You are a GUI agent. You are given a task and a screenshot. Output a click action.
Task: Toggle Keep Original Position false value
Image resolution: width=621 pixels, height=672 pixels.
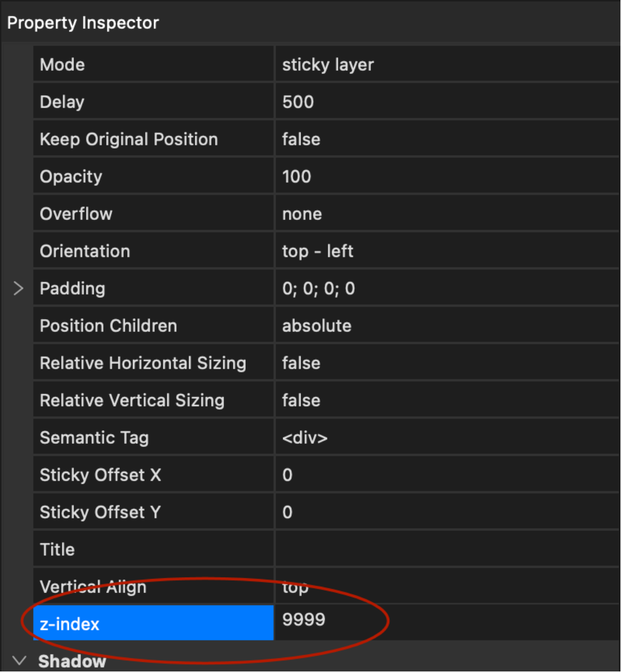446,139
